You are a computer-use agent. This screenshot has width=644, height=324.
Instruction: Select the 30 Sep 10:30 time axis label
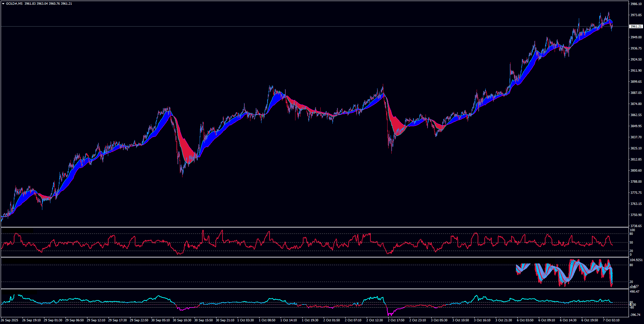point(182,320)
